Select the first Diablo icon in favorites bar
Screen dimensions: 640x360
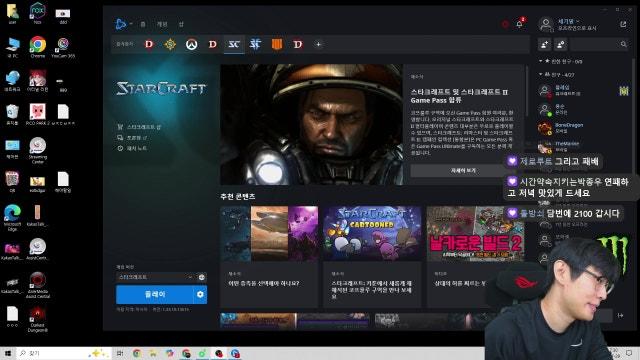(x=149, y=44)
